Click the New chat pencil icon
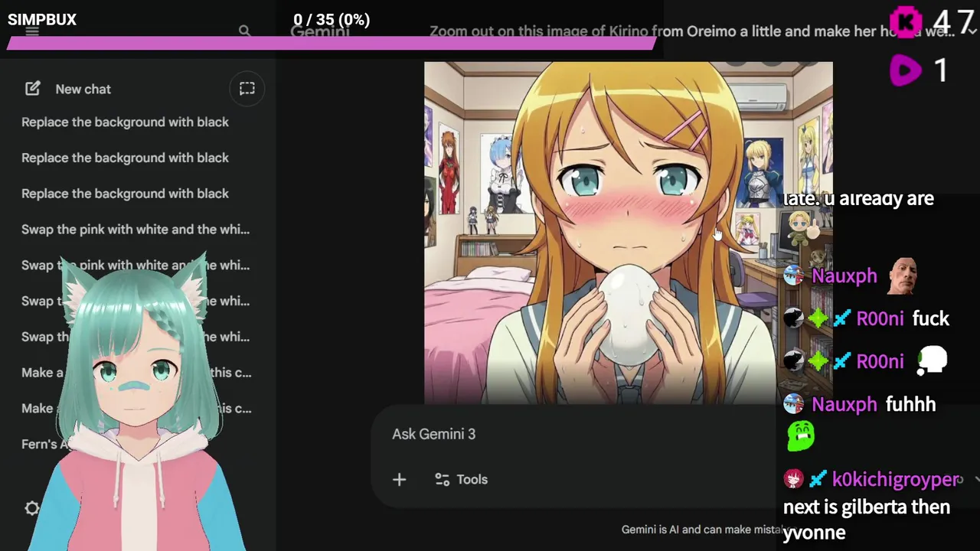Screen dimensions: 980x551 point(32,89)
